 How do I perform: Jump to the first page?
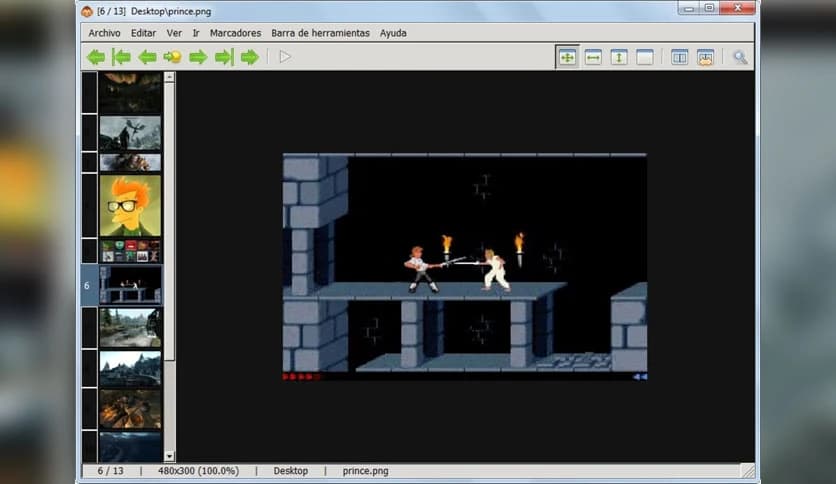[122, 57]
